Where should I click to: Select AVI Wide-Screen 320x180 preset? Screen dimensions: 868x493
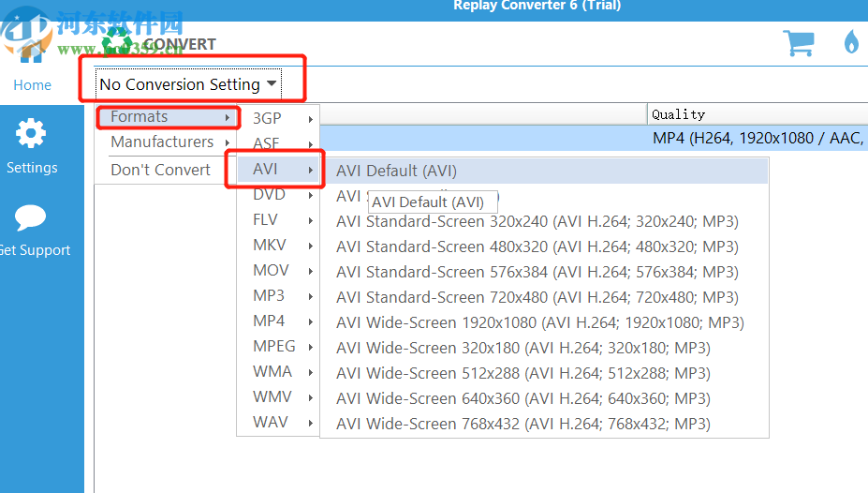[x=544, y=348]
